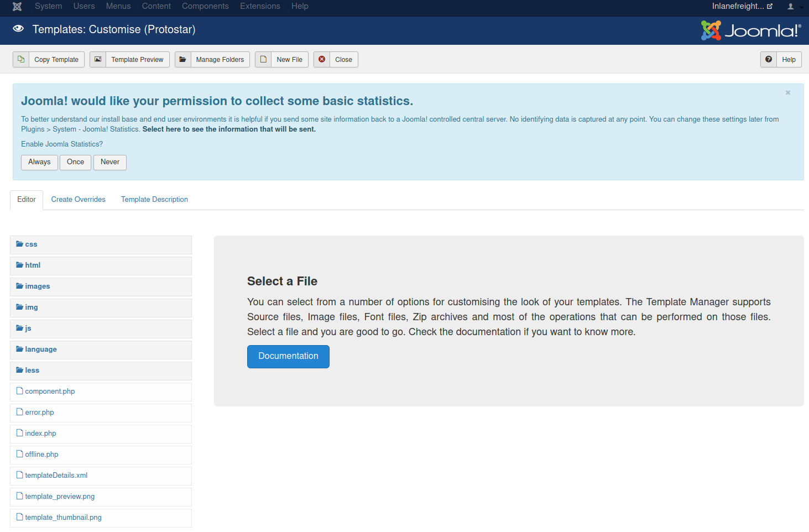Switch to the Create Overrides tab
This screenshot has height=532, width=809.
(x=78, y=200)
